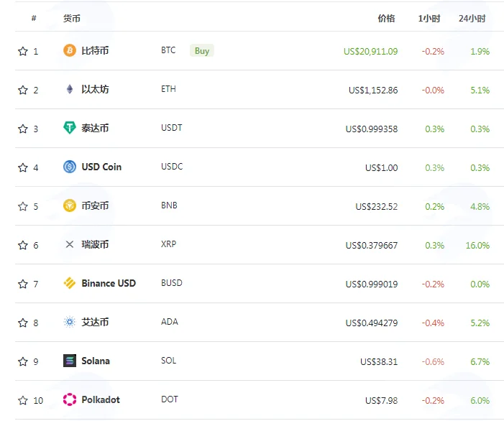This screenshot has height=421, width=504.
Task: Toggle favorite star for XRP row
Action: (x=23, y=245)
